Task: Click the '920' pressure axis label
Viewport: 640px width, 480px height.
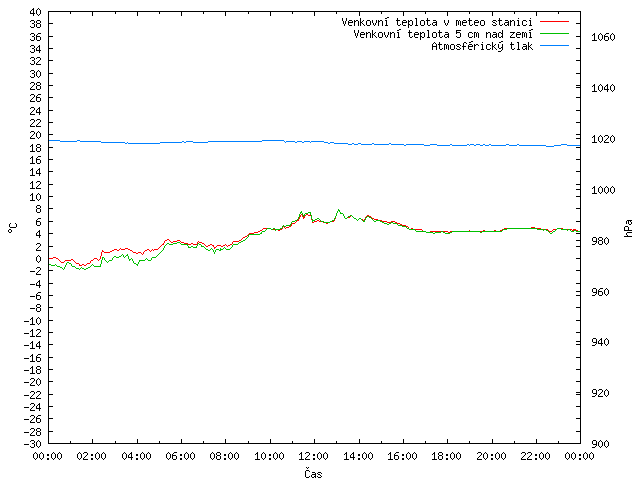Action: (x=600, y=393)
